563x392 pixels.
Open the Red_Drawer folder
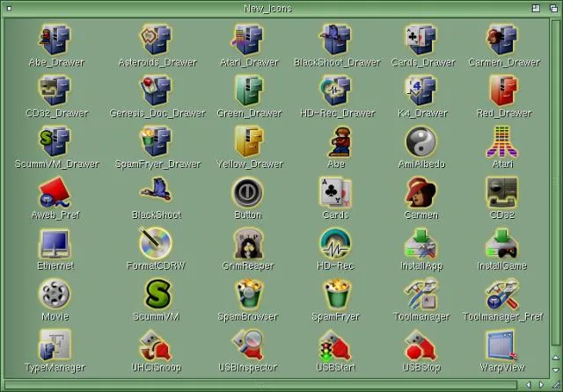[x=502, y=91]
